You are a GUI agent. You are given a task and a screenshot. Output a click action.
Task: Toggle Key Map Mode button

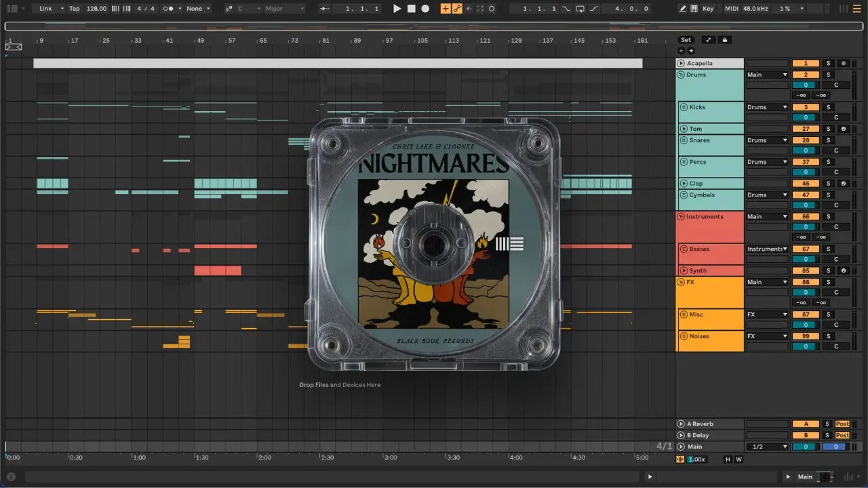(708, 9)
